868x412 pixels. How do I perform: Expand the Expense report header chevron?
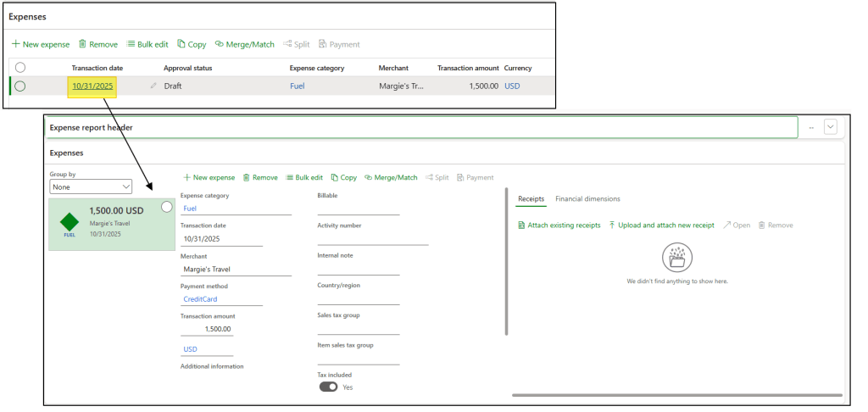click(831, 127)
